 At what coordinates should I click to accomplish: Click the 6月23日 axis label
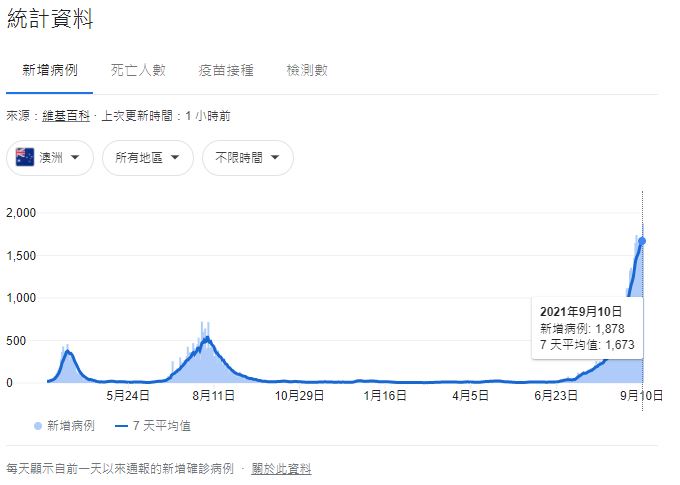[x=556, y=395]
